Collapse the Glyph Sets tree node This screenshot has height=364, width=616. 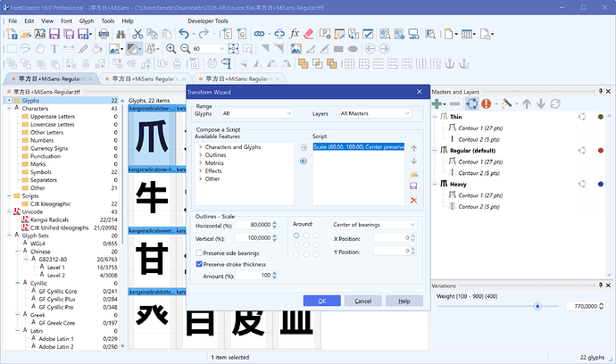click(9, 236)
